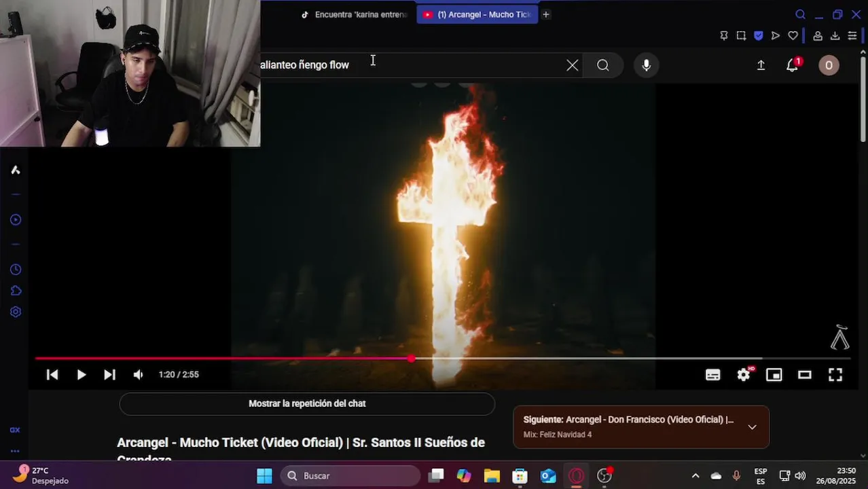Click Siguiente: Arcangel - Don Francisco text

tap(628, 420)
